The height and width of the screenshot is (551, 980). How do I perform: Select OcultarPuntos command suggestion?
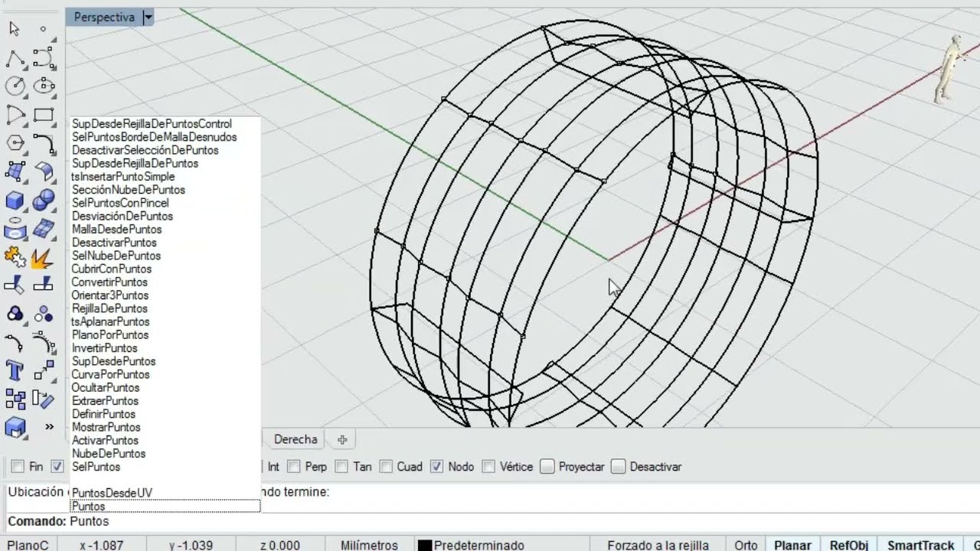105,388
